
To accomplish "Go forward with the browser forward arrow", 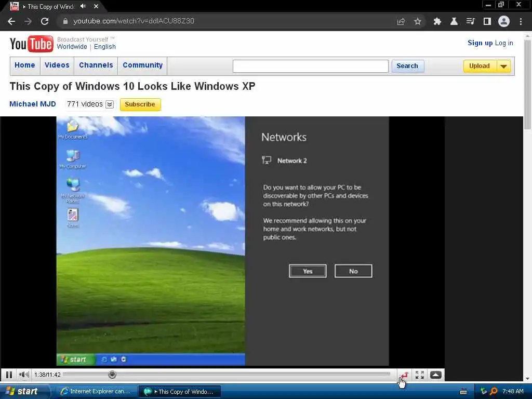I will click(28, 21).
